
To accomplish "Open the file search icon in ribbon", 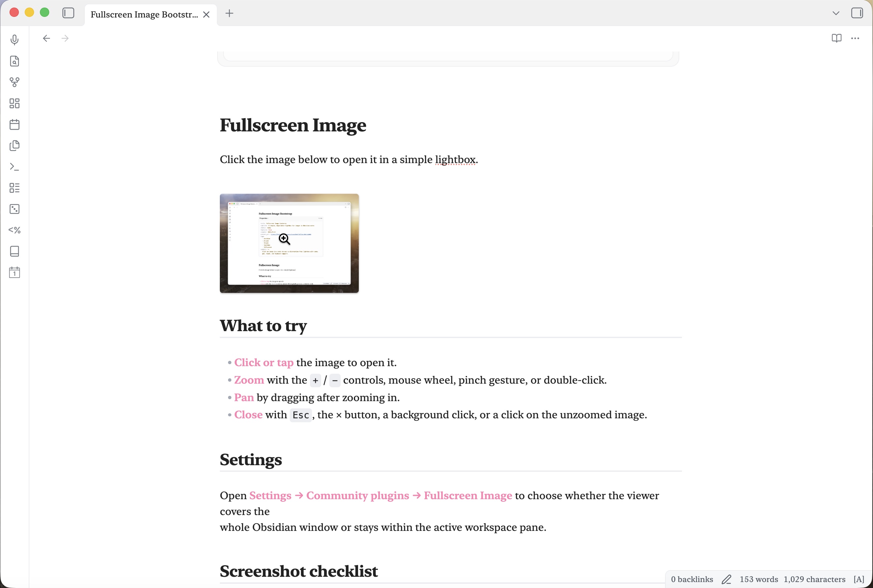I will click(15, 61).
